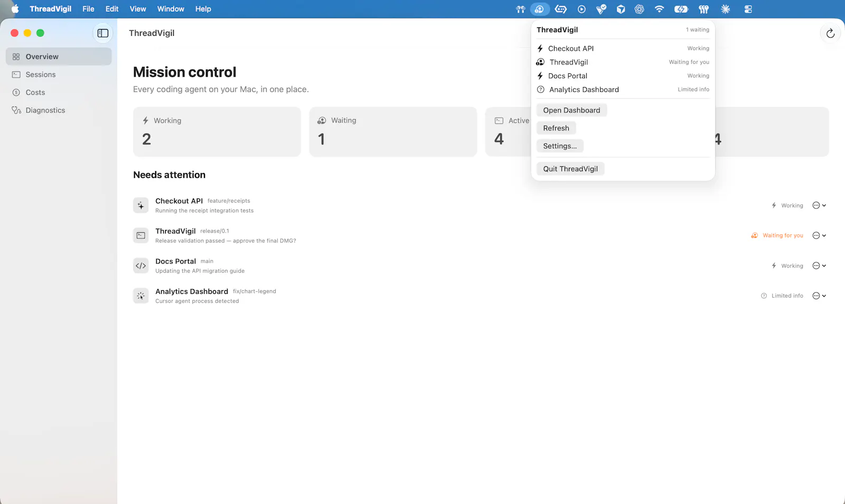The image size is (845, 504).
Task: Open the actions dropdown for the ThreadVigil release/0.1 row
Action: (x=819, y=235)
